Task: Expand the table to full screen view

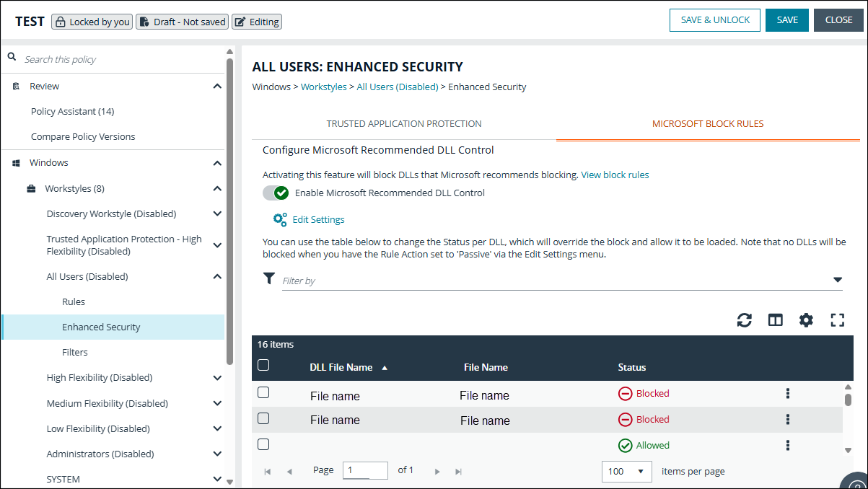Action: coord(837,320)
